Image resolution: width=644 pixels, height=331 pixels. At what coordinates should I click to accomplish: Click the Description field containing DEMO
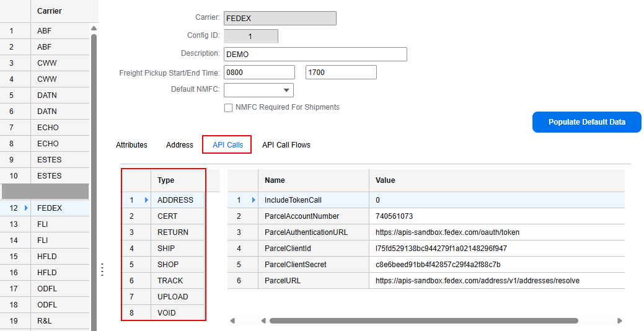coord(315,55)
